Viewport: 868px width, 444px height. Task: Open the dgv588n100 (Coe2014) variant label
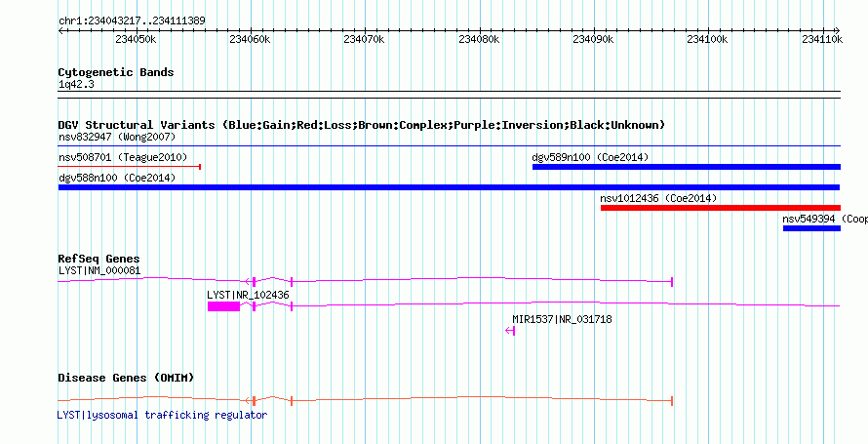[117, 178]
